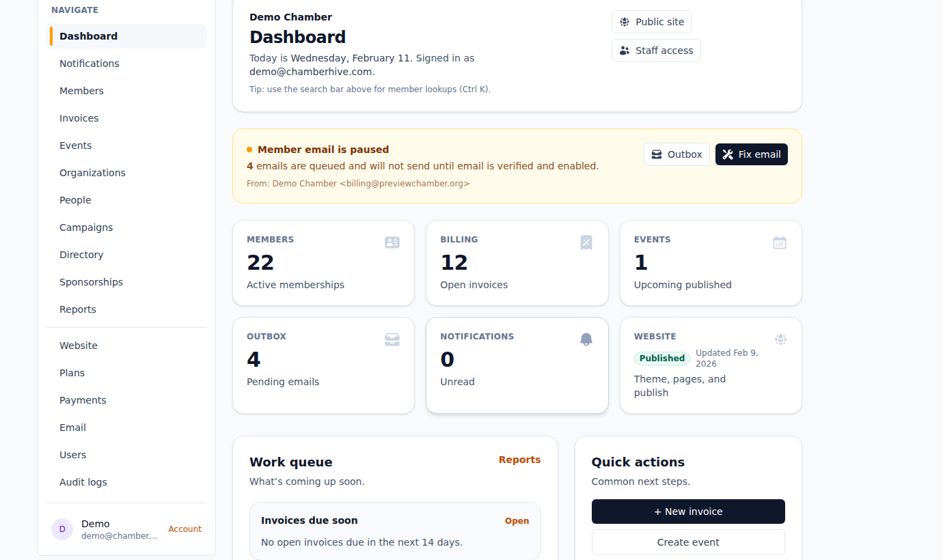Navigate to Campaigns from the sidebar

(x=86, y=227)
